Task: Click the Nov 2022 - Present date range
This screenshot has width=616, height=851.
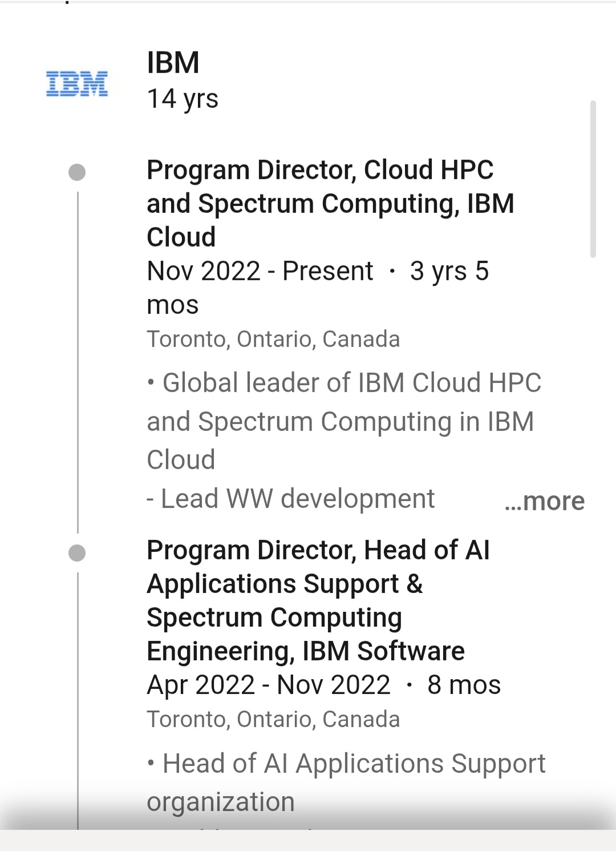Action: [260, 271]
